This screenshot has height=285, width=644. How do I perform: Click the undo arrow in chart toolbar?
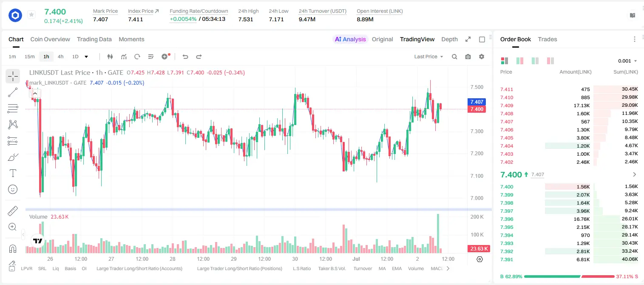[x=185, y=57]
